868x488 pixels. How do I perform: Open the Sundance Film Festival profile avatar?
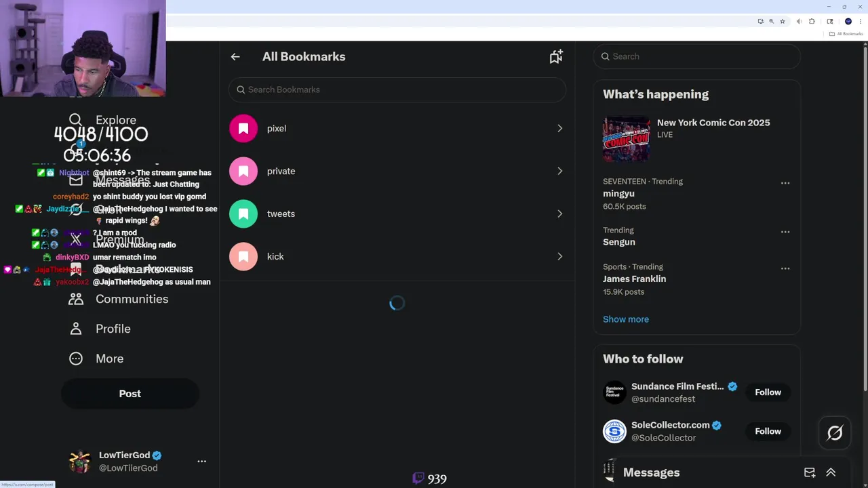coord(614,392)
